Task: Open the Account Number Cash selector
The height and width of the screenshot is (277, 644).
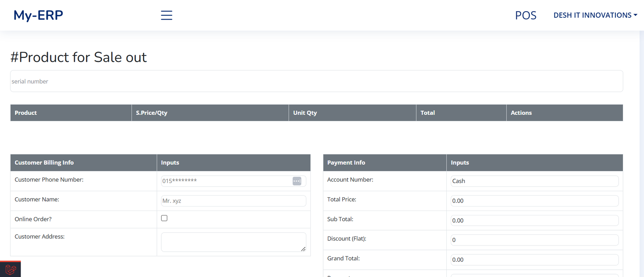Action: 534,181
